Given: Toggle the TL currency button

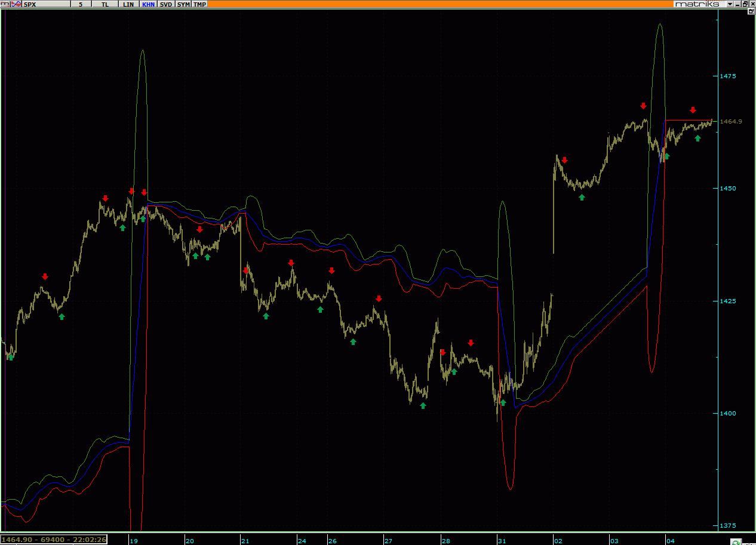Looking at the screenshot, I should [x=105, y=4].
